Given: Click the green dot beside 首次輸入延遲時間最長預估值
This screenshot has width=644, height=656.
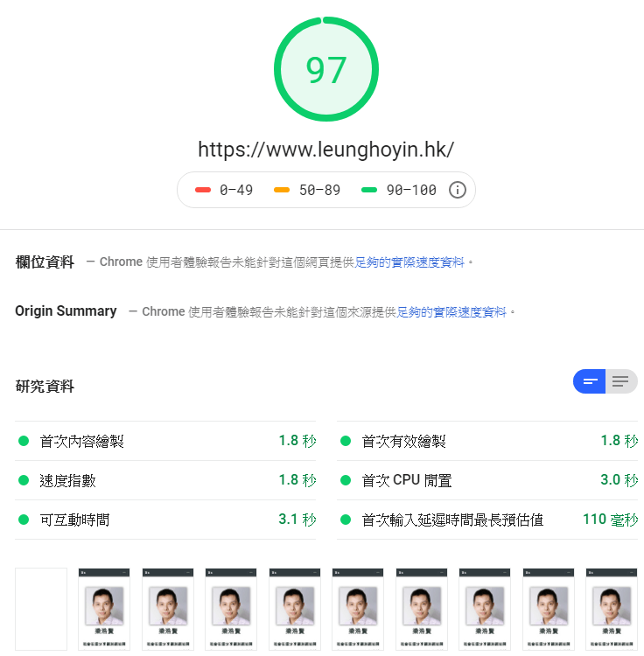Looking at the screenshot, I should click(346, 520).
